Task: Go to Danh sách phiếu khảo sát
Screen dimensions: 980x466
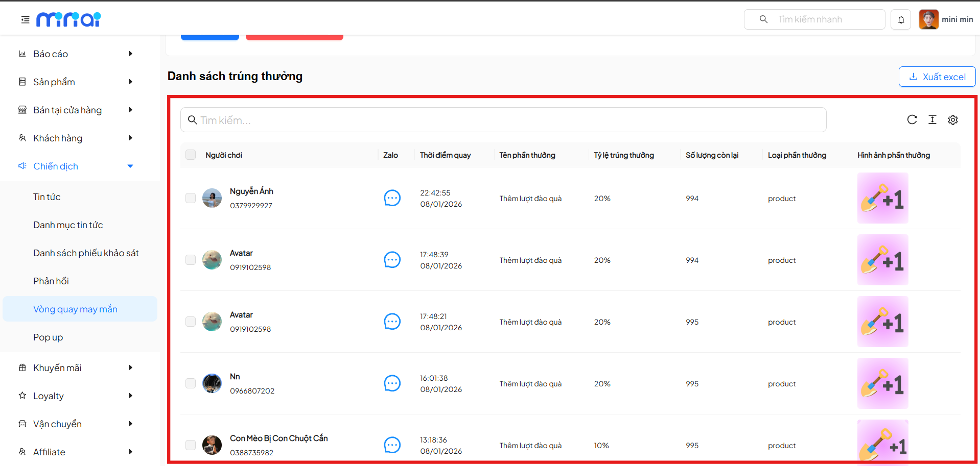Action: (86, 253)
